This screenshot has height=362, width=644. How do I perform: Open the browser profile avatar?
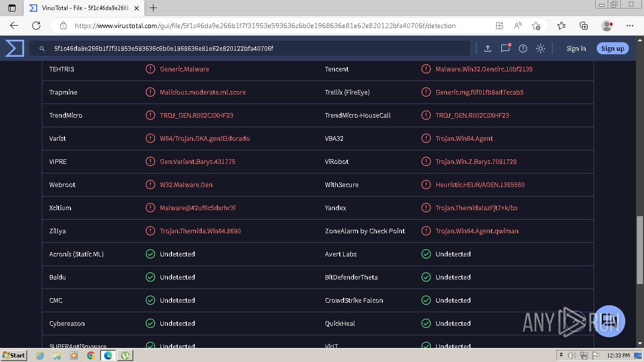coord(607,26)
